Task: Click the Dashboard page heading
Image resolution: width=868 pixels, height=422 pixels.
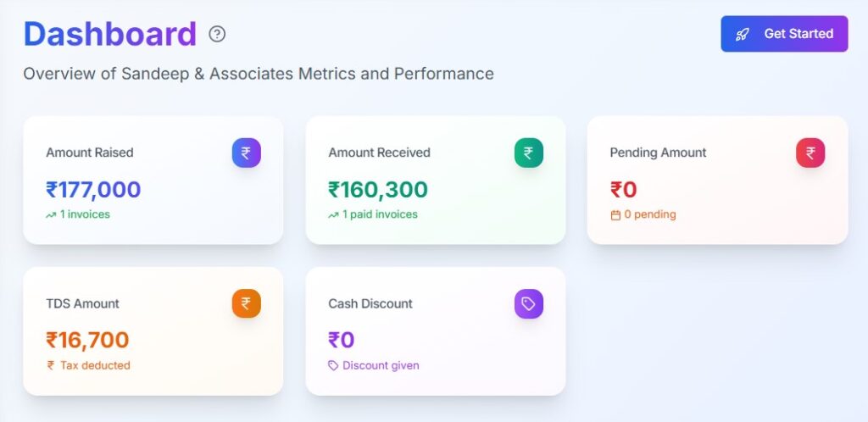Action: point(110,34)
